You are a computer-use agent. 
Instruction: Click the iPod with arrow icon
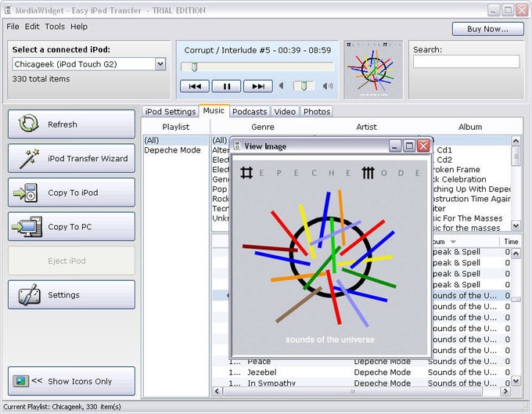(26, 193)
